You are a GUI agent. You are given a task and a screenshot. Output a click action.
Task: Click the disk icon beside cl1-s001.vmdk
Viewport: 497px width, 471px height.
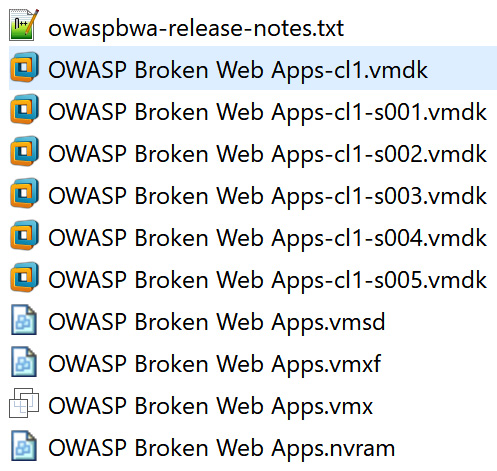pos(24,109)
